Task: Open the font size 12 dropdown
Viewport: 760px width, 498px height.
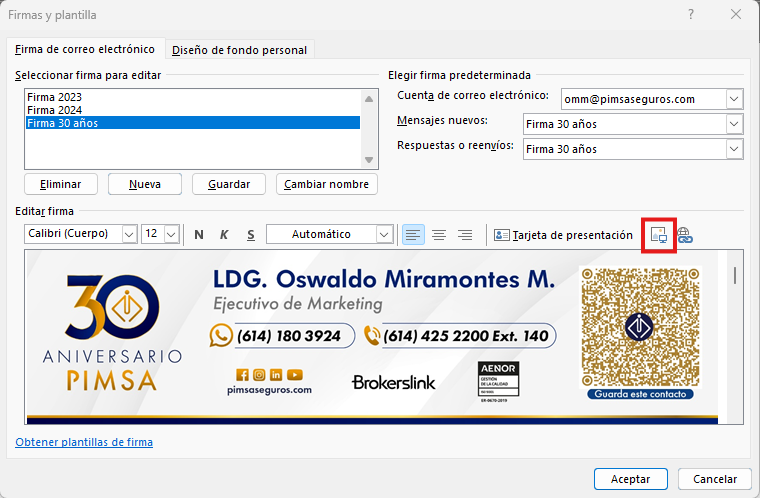Action: coord(171,234)
